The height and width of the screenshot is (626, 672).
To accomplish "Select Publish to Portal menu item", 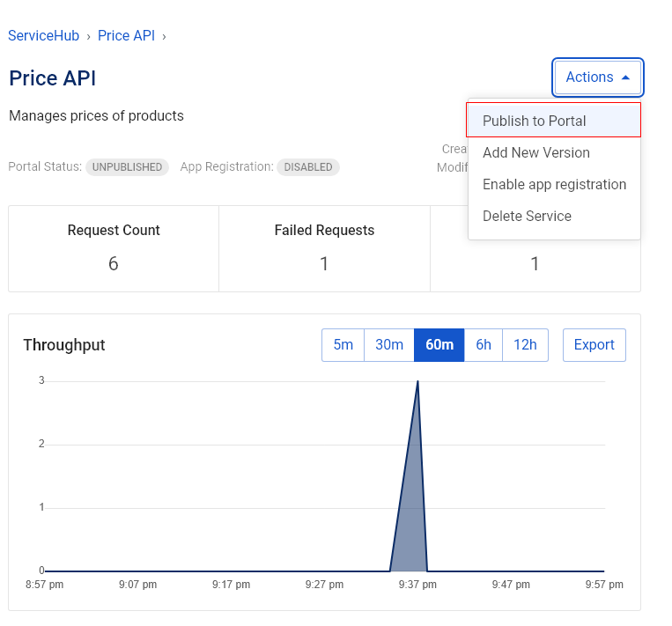I will [554, 121].
